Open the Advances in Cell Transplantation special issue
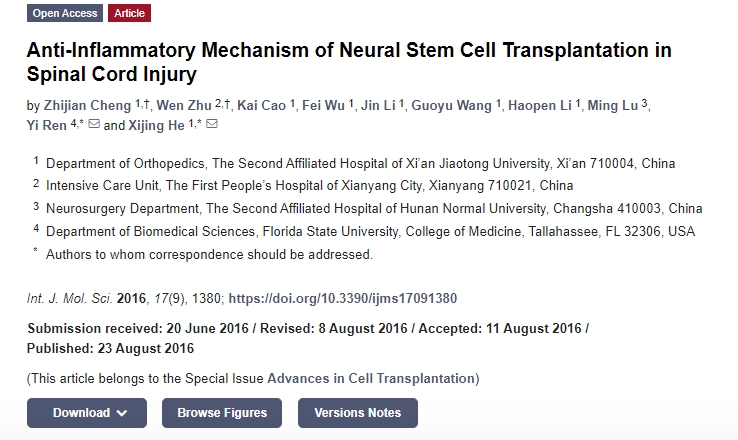The height and width of the screenshot is (440, 738). click(371, 378)
